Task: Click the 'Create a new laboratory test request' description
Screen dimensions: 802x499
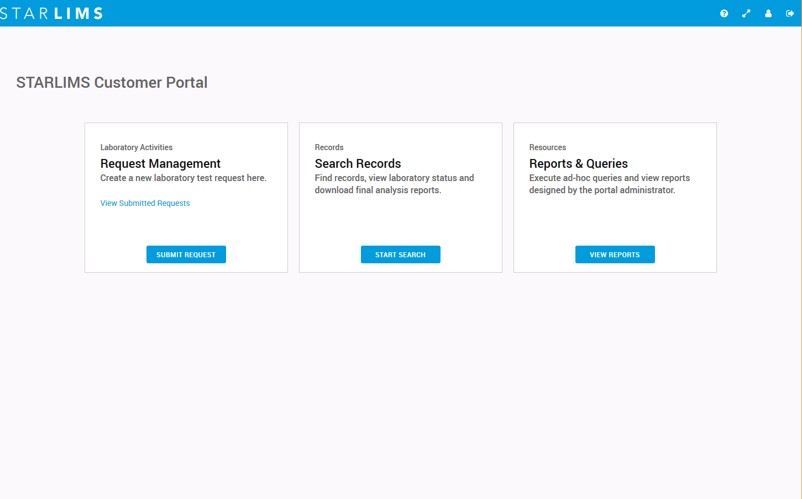Action: coord(183,179)
